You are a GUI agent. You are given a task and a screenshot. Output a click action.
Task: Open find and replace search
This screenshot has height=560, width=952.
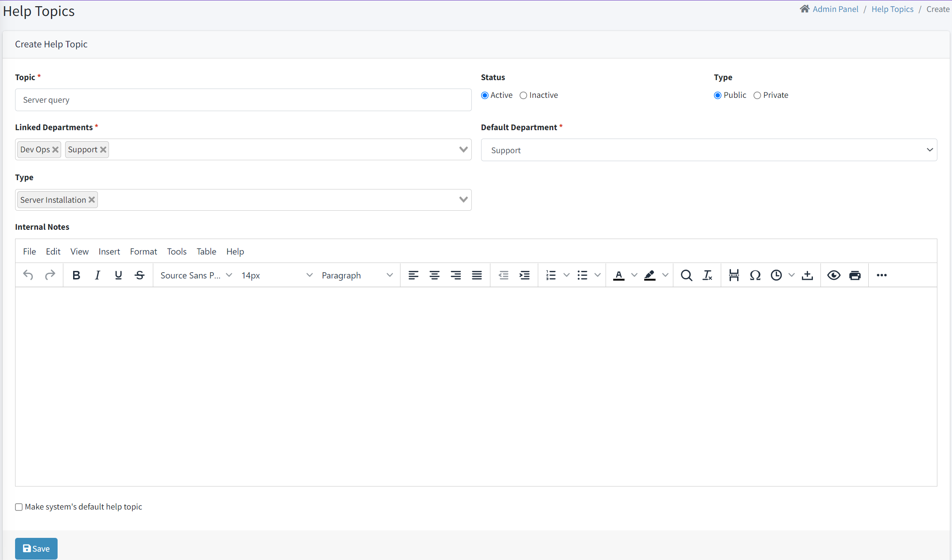click(686, 275)
